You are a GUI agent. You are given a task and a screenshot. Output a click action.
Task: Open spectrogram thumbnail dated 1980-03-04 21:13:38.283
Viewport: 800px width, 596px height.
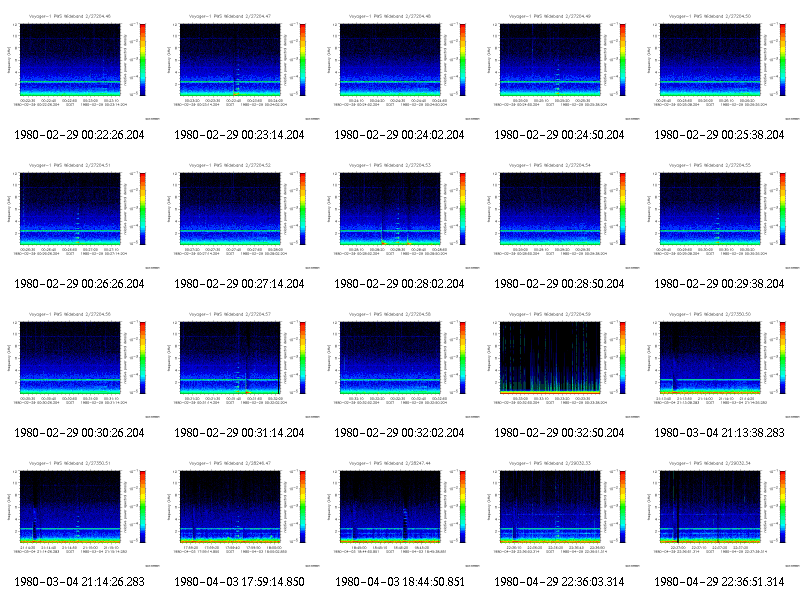[720, 364]
